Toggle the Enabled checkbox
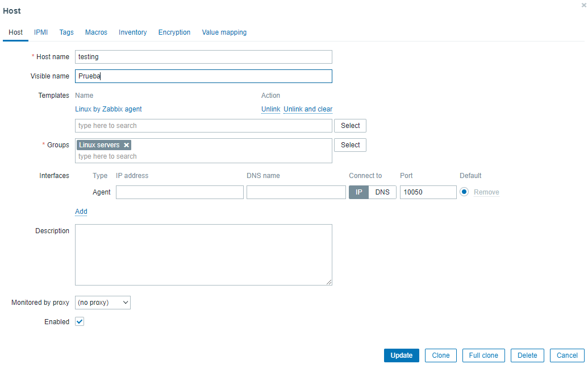This screenshot has height=368, width=588. tap(80, 321)
